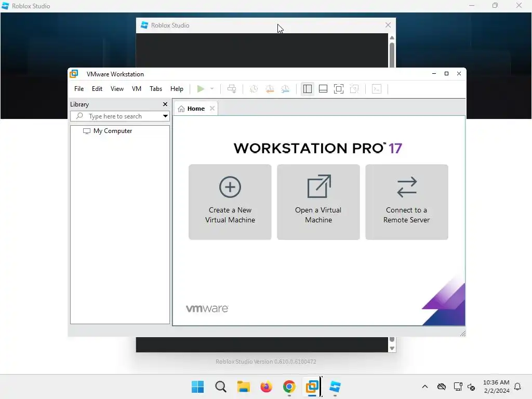Open File Explorer from taskbar

point(243,387)
